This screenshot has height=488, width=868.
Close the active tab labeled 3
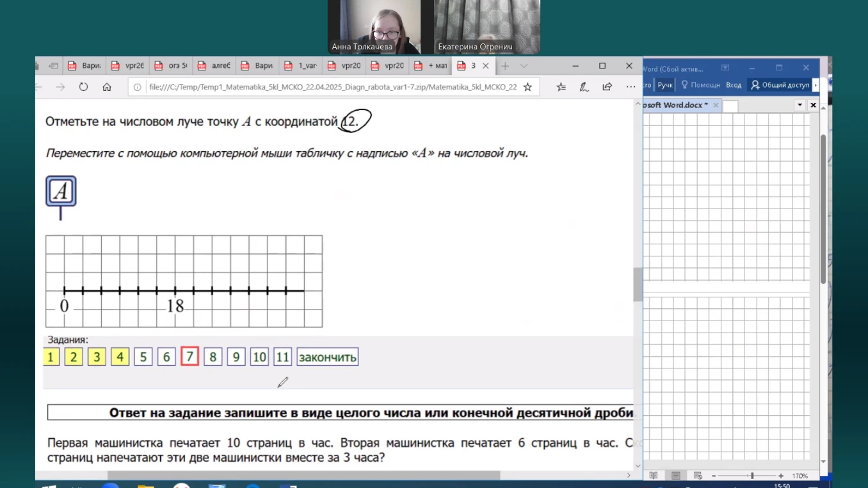click(485, 66)
